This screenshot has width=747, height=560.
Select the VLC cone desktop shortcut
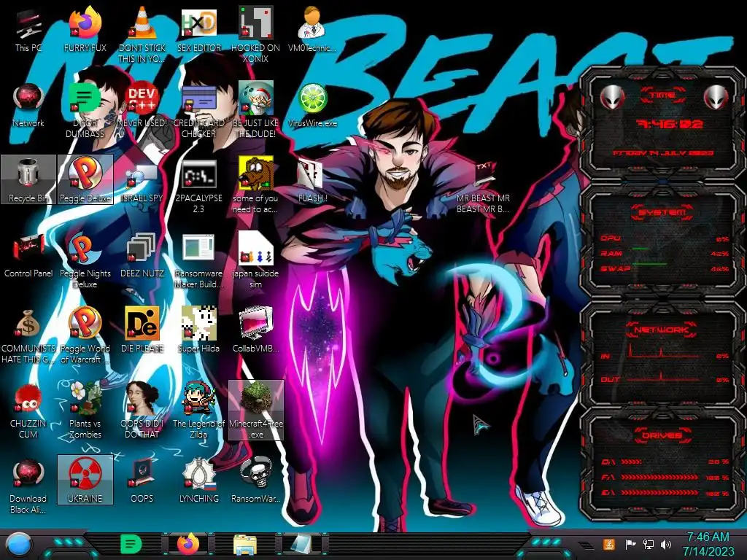pyautogui.click(x=142, y=36)
